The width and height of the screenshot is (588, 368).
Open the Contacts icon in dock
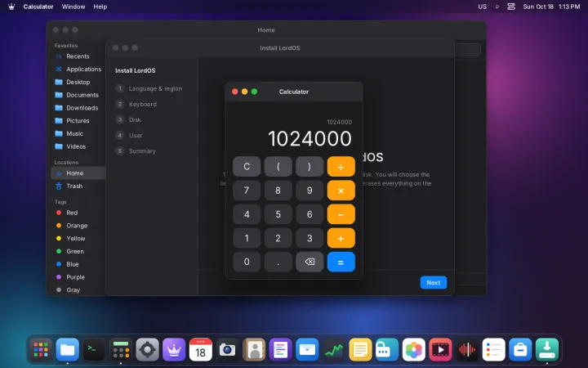(254, 350)
